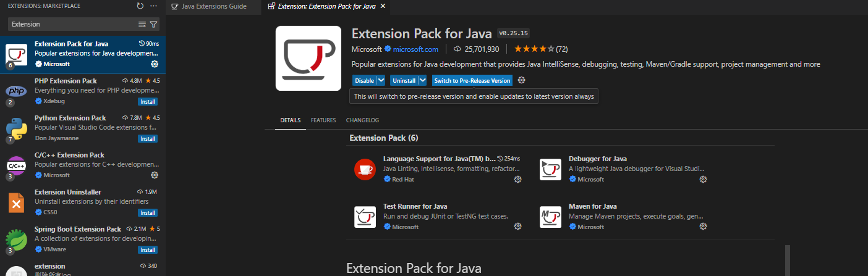This screenshot has width=868, height=276.
Task: Uninstall the Extension Pack for Java
Action: coord(404,80)
